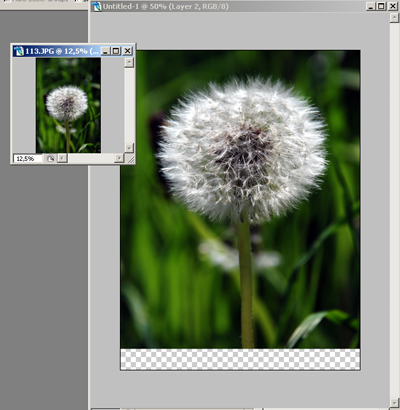Click the scroll-right arrow in 113.JPG window
The height and width of the screenshot is (410, 400).
pyautogui.click(x=119, y=159)
